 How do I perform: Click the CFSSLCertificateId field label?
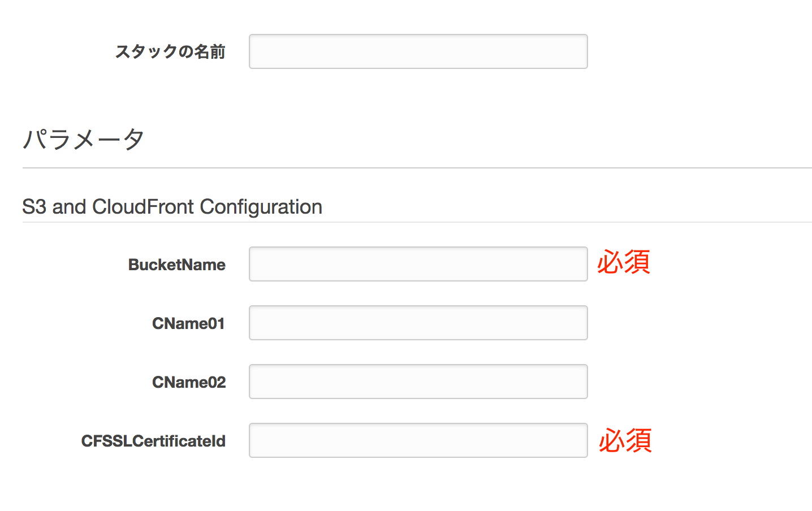(153, 441)
